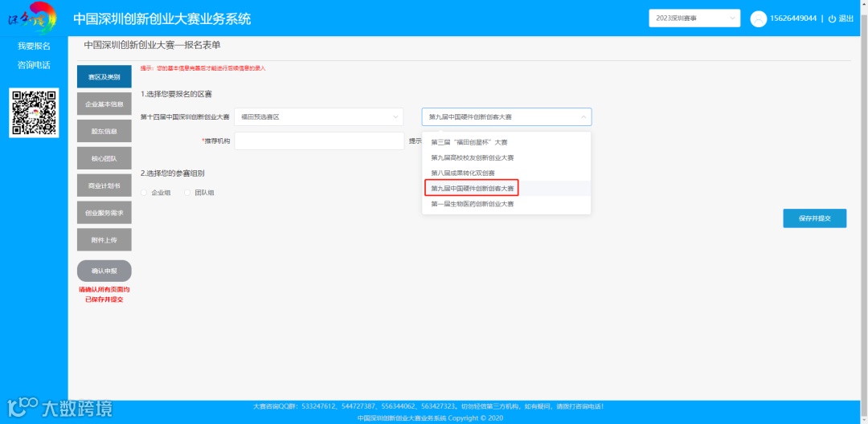Choose 第三届"福田创星杯"大赛 option
The width and height of the screenshot is (868, 424).
pos(506,142)
